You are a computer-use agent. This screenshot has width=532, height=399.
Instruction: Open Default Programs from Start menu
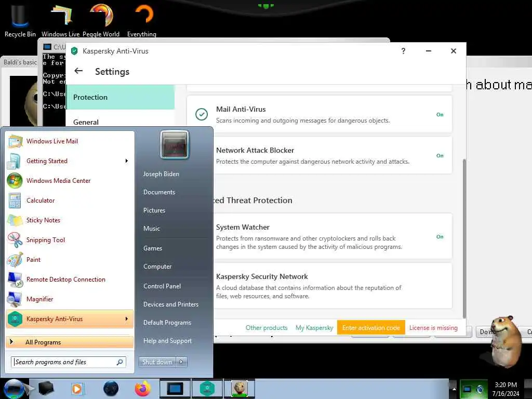click(x=167, y=323)
